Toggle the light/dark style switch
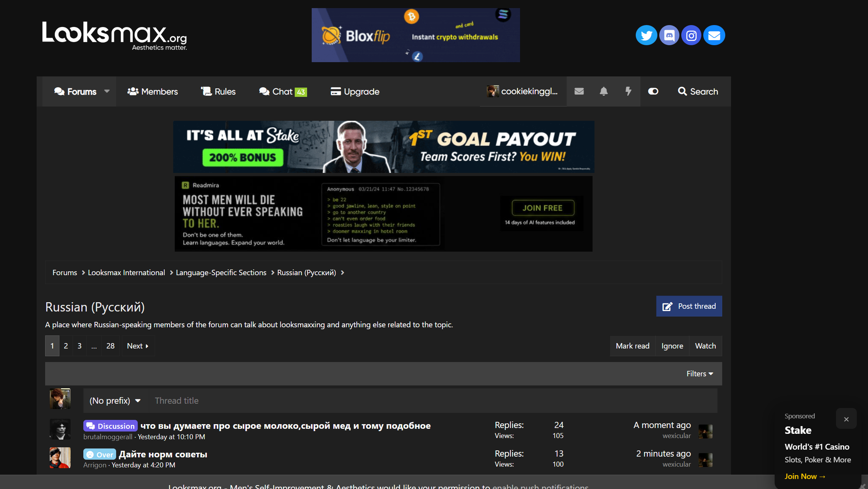 tap(653, 91)
